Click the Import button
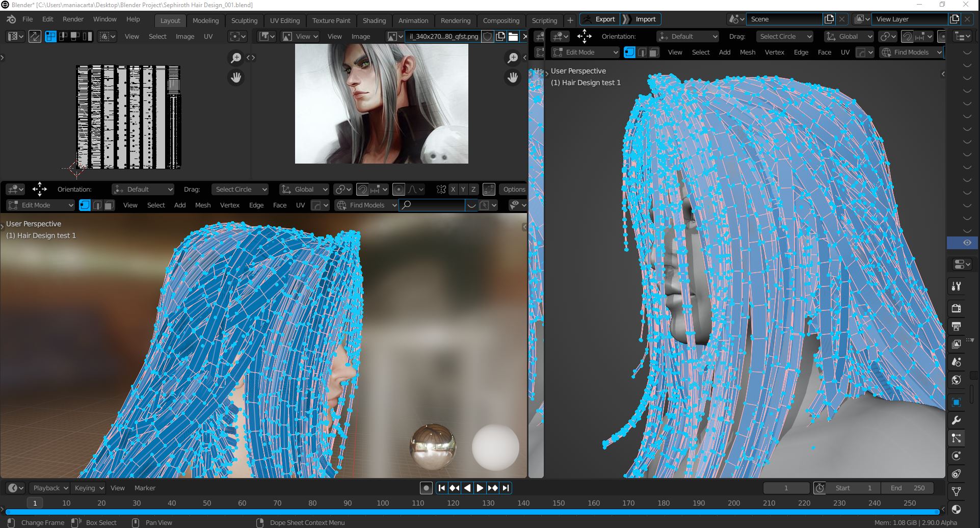Image resolution: width=980 pixels, height=528 pixels. click(x=641, y=19)
